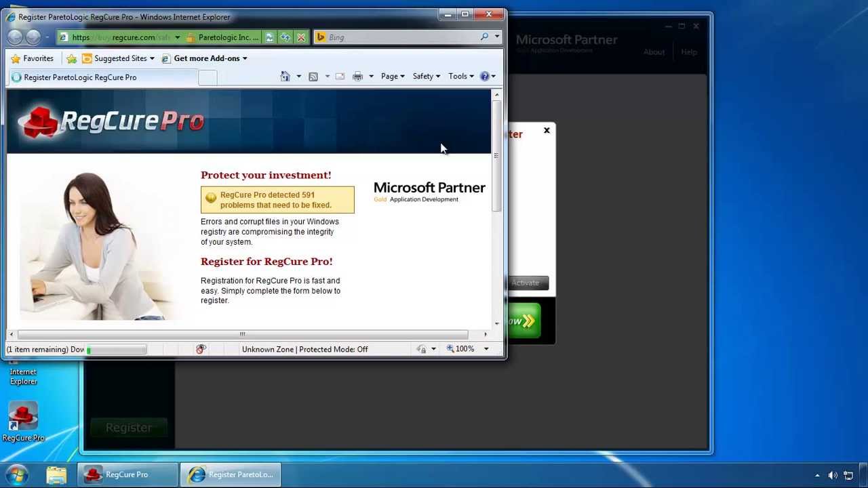Open the RSS feeds icon

point(313,77)
